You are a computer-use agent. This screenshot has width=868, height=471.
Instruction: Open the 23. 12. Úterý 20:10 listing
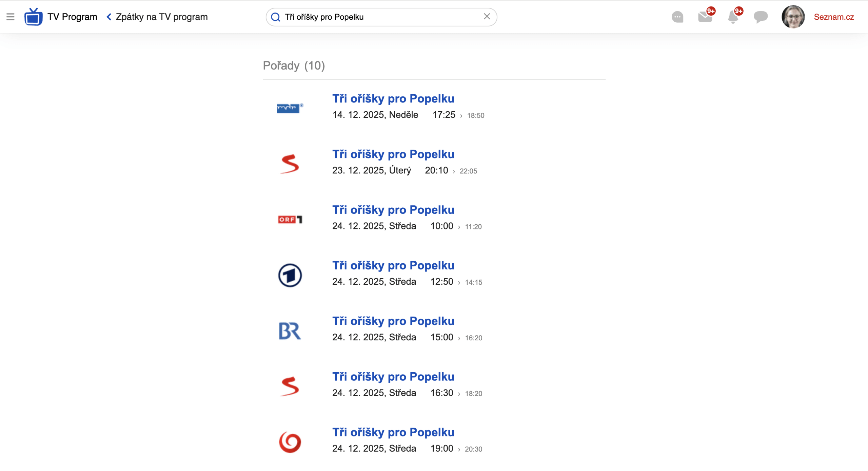(x=393, y=154)
